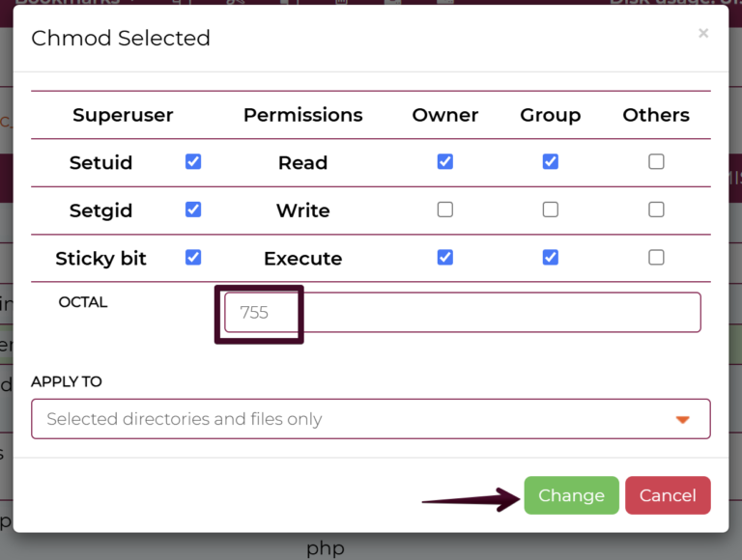Screen dimensions: 742x560
Task: Toggle the Setuid checkbox
Action: [x=193, y=162]
